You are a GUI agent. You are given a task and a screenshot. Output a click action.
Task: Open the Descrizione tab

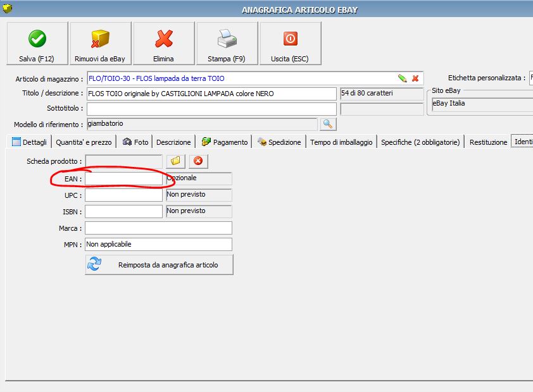click(x=173, y=142)
